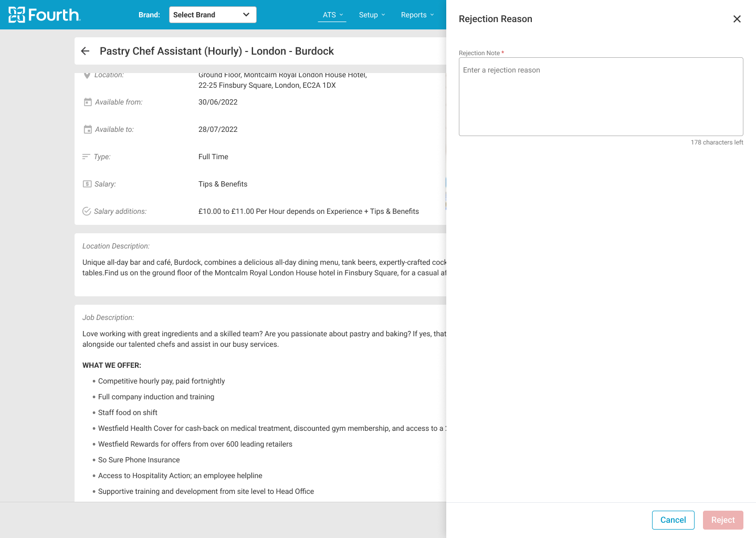The height and width of the screenshot is (538, 756).
Task: Click the checkmark icon beside Salary additions
Action: (x=87, y=211)
